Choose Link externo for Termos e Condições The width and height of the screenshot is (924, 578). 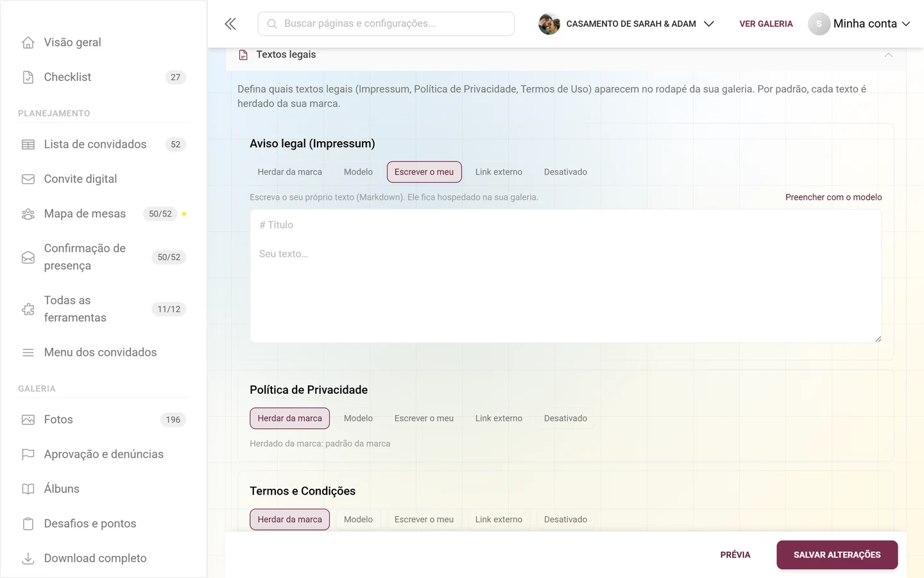(499, 520)
